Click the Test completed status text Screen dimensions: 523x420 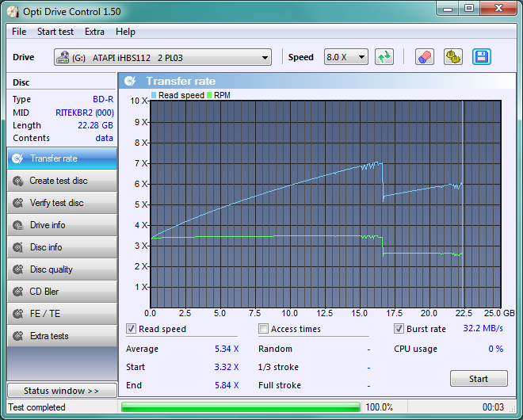click(x=37, y=407)
